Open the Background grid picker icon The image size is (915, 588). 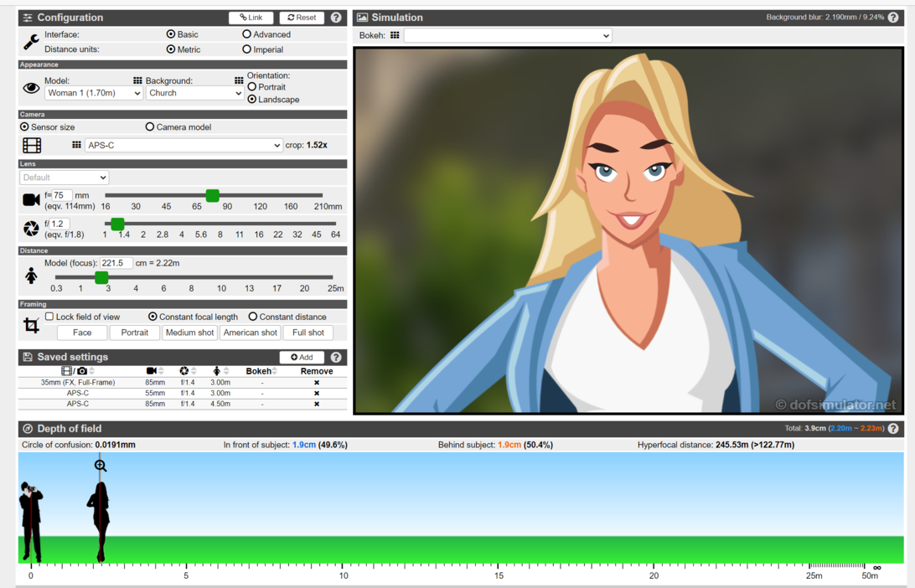239,81
